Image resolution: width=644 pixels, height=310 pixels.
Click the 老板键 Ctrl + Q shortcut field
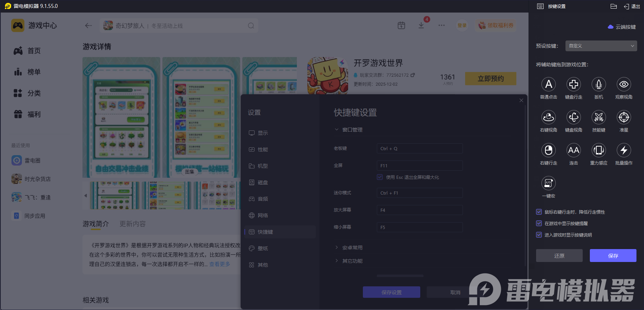point(420,148)
